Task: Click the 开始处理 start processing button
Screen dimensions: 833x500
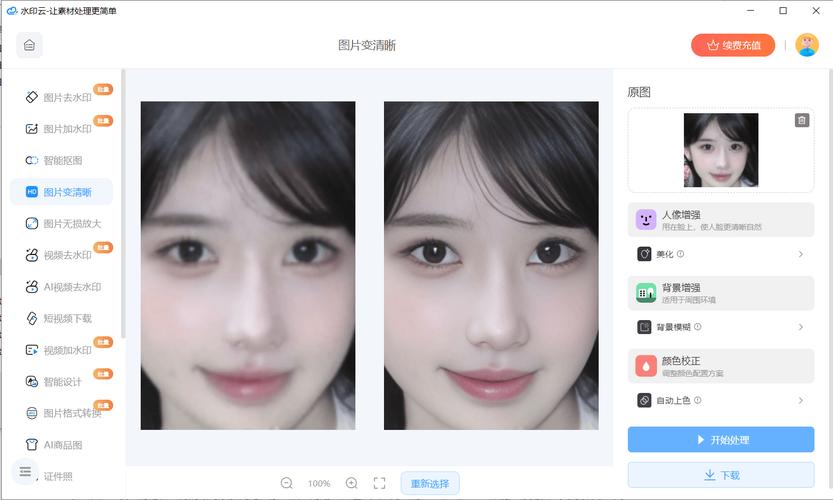Action: [x=720, y=440]
